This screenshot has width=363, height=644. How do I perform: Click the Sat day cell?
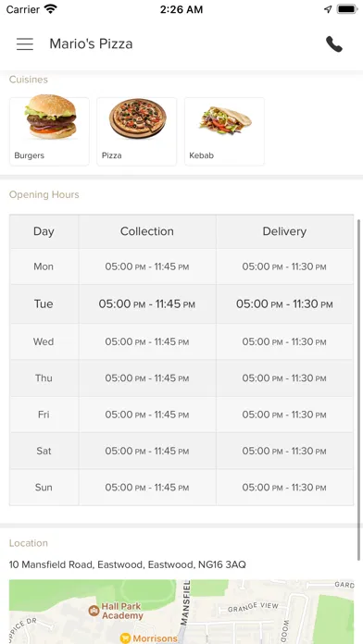[x=44, y=451]
